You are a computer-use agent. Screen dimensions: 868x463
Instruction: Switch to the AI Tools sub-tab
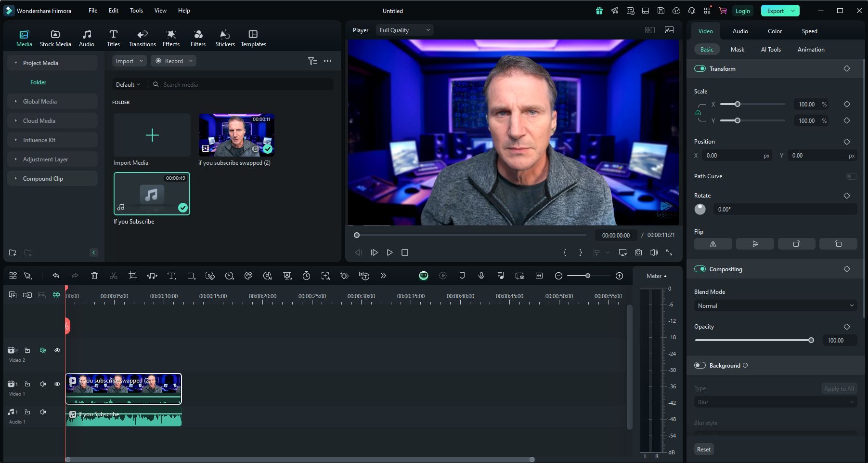[771, 49]
